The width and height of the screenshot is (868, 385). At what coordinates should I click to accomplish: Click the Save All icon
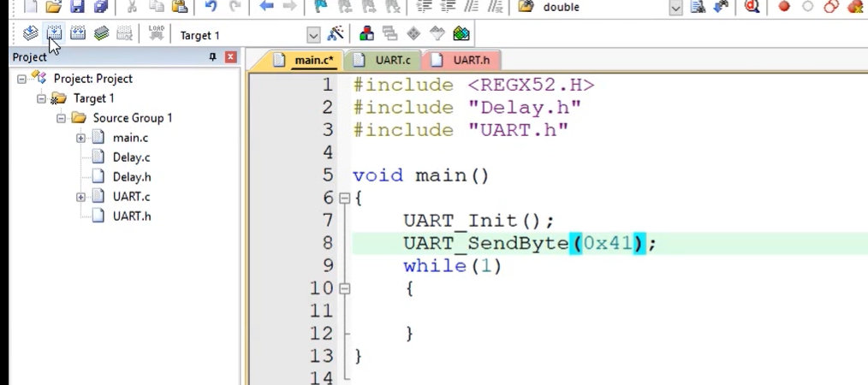click(101, 6)
